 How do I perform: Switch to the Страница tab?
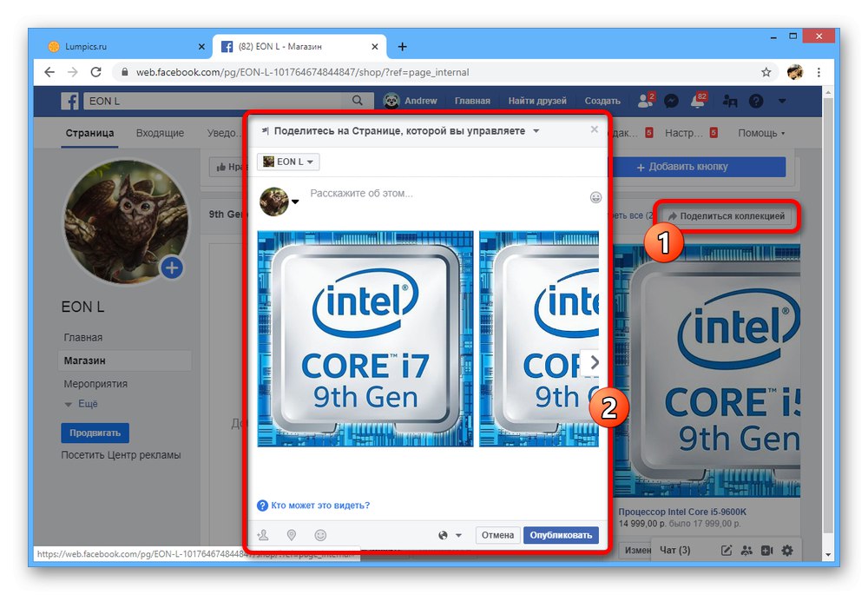tap(89, 133)
